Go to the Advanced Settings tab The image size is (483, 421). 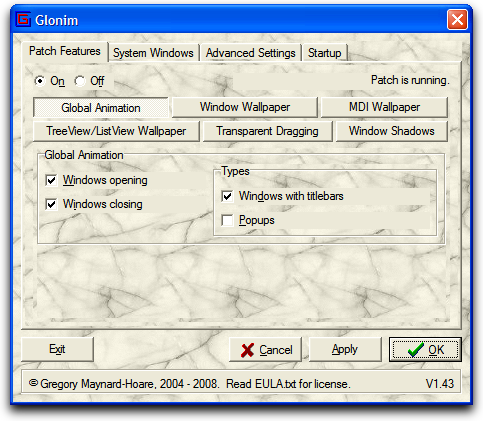click(x=251, y=53)
